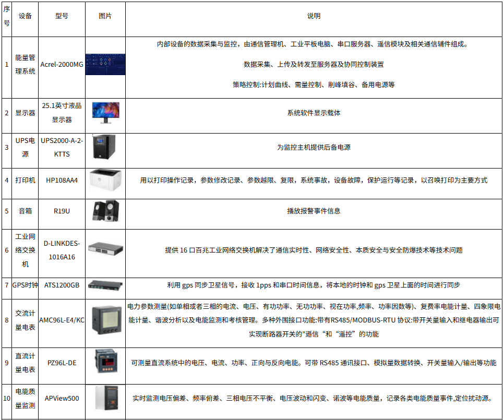
Task: Click the 说明 column header
Action: [314, 16]
